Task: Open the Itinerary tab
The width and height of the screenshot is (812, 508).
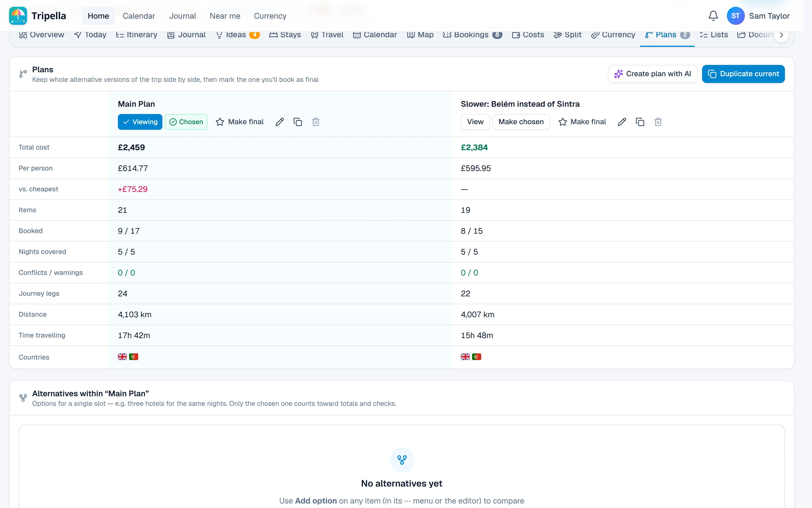Action: pyautogui.click(x=136, y=35)
